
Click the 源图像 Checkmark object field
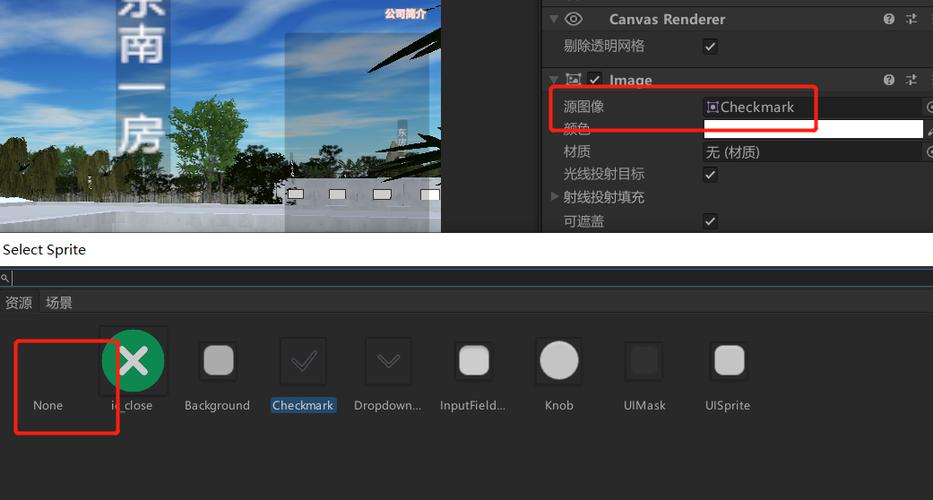coord(813,107)
